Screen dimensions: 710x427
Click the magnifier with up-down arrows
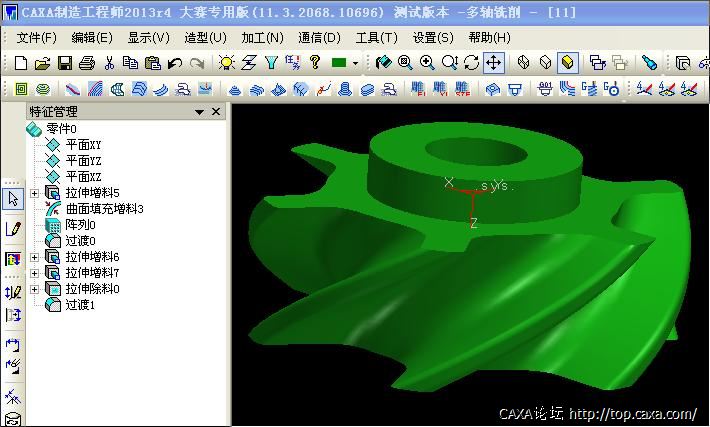450,62
